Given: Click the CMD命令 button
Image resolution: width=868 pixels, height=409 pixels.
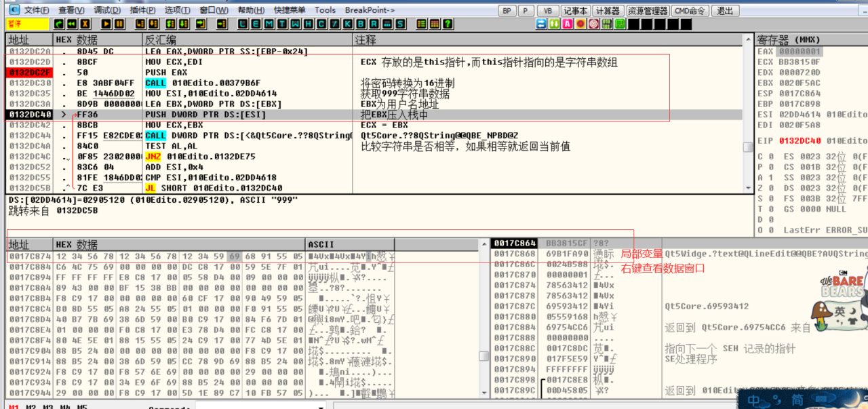Looking at the screenshot, I should (690, 11).
